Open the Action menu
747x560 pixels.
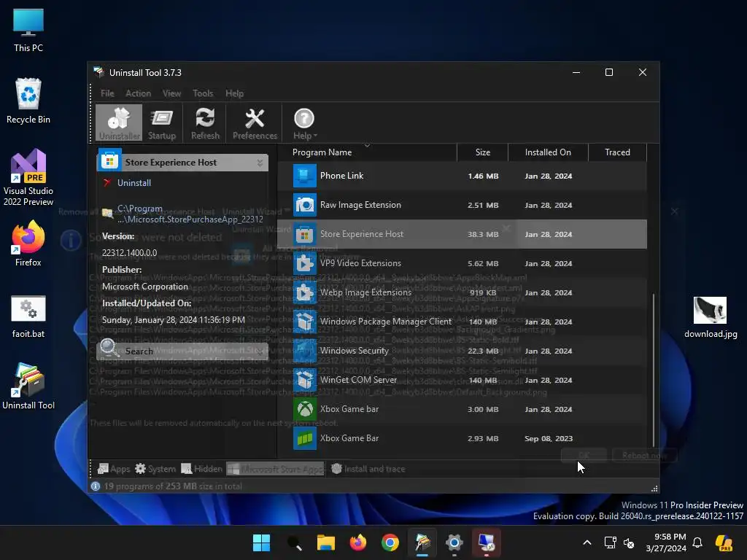click(x=138, y=93)
